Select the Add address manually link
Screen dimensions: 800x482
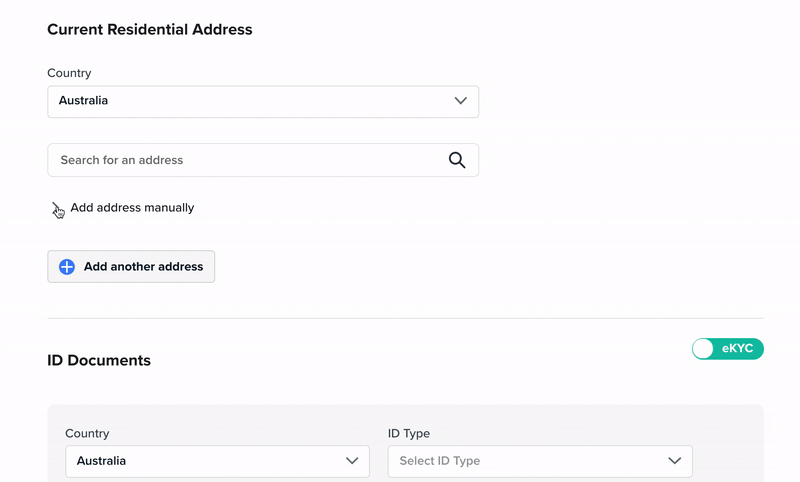click(132, 208)
